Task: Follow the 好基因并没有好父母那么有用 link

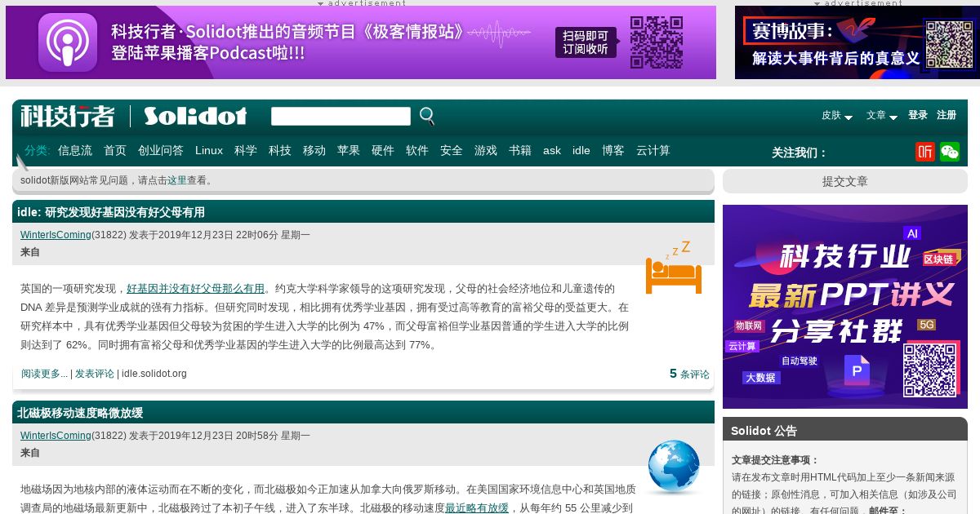Action: [196, 289]
